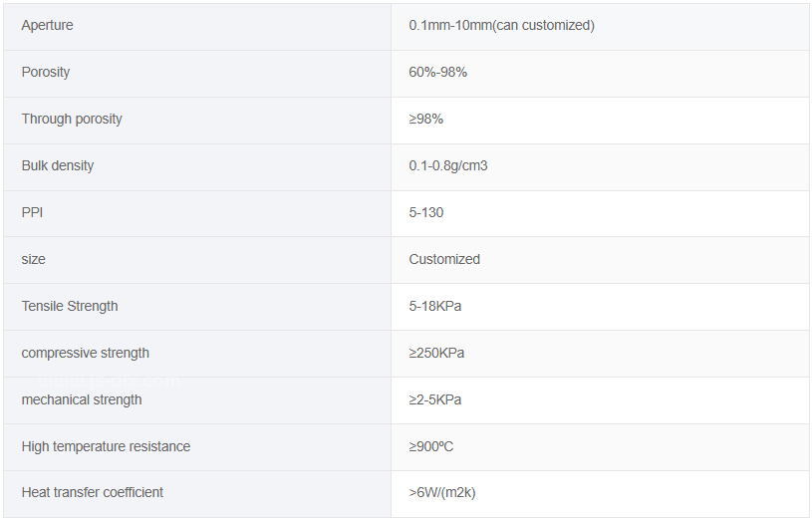Click the Through porosity label
This screenshot has height=521, width=812.
(72, 120)
